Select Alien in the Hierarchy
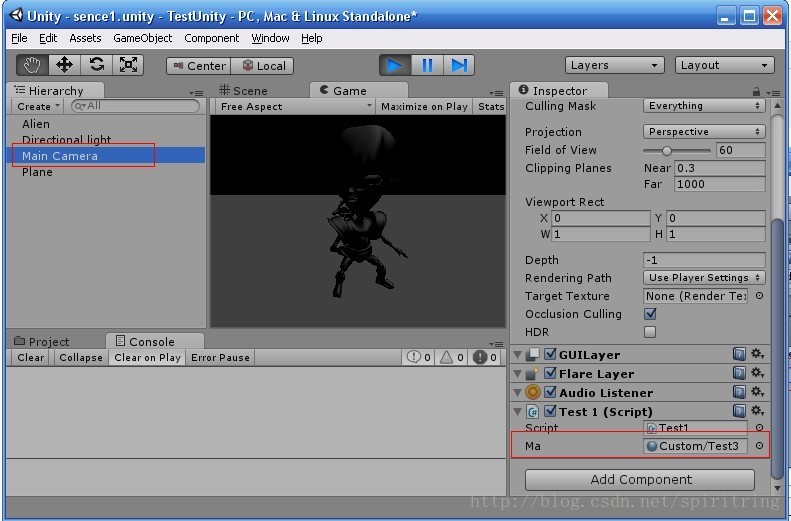791x521 pixels. tap(35, 124)
